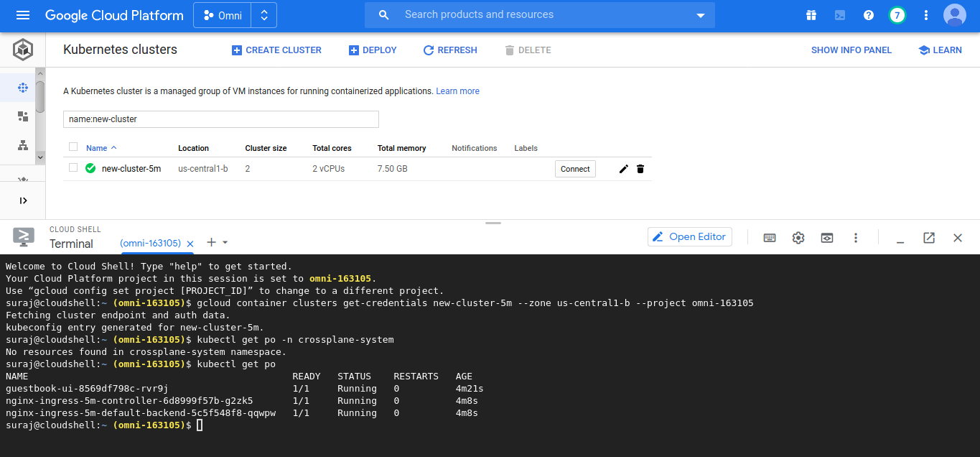Open the help question mark menu
Image resolution: width=980 pixels, height=457 pixels.
[869, 15]
